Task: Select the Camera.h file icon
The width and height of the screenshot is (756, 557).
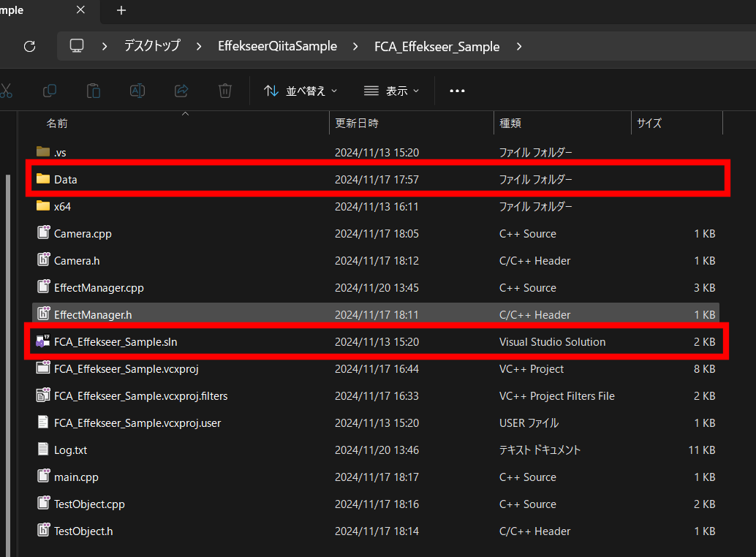Action: (43, 259)
